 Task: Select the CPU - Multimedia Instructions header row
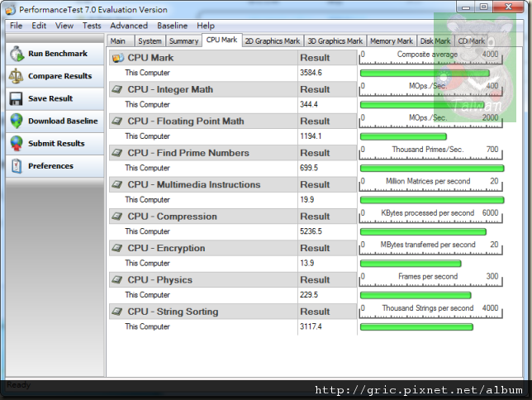[233, 185]
